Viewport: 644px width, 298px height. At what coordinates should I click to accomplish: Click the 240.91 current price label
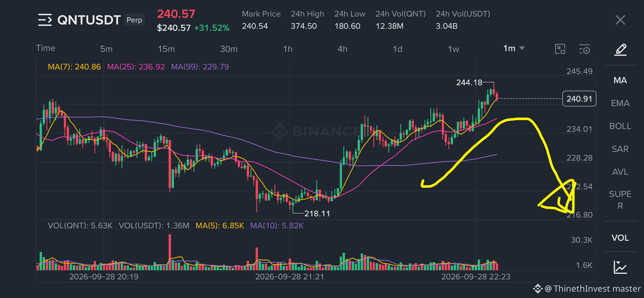click(579, 99)
